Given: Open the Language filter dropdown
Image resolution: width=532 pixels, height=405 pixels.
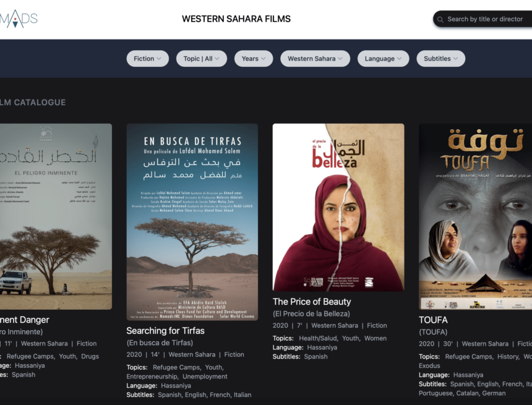Looking at the screenshot, I should [383, 59].
